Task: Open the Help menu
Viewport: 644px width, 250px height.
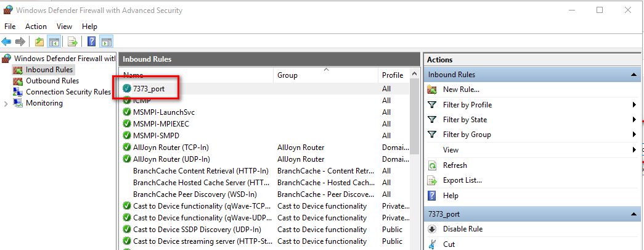Action: coord(89,27)
